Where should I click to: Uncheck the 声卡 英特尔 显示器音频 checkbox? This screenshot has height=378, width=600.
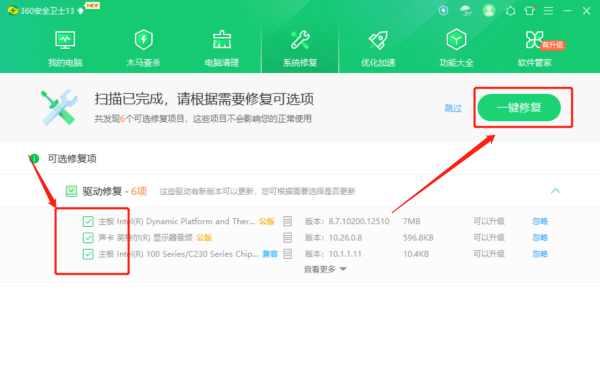pos(88,238)
